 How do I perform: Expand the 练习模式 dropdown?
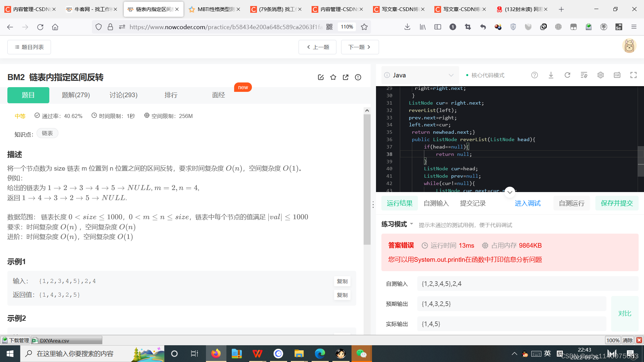point(397,224)
